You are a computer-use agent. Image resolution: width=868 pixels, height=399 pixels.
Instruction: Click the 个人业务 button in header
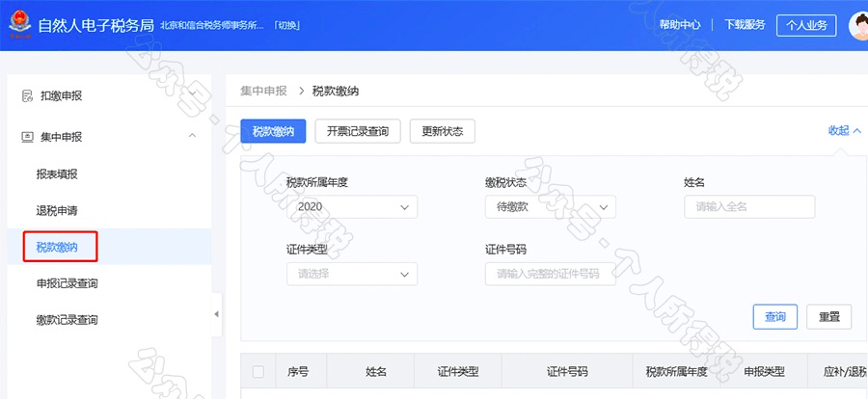pos(806,25)
